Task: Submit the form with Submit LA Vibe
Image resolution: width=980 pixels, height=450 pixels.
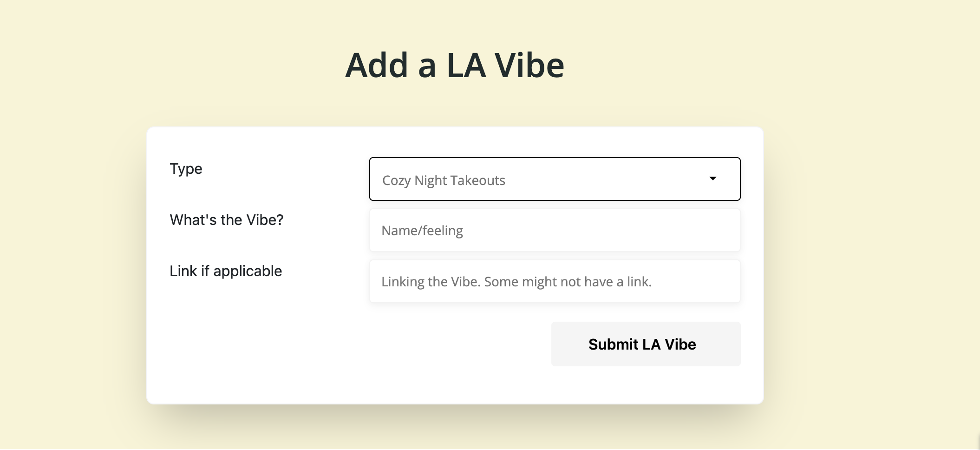Action: 646,344
